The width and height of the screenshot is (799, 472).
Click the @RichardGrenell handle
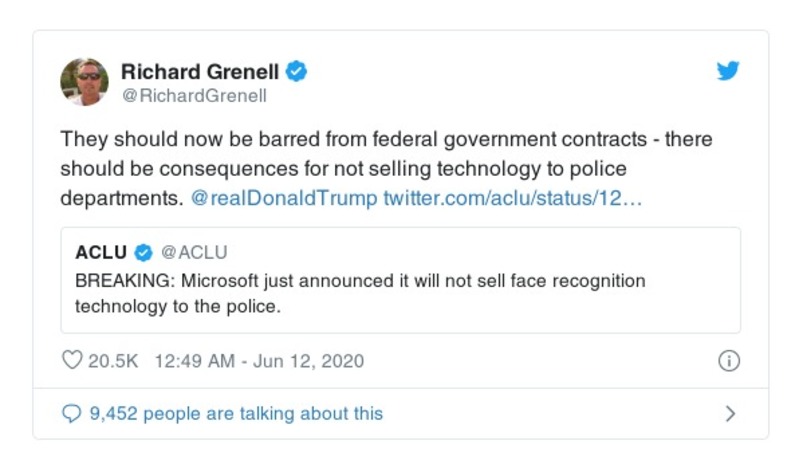click(194, 97)
